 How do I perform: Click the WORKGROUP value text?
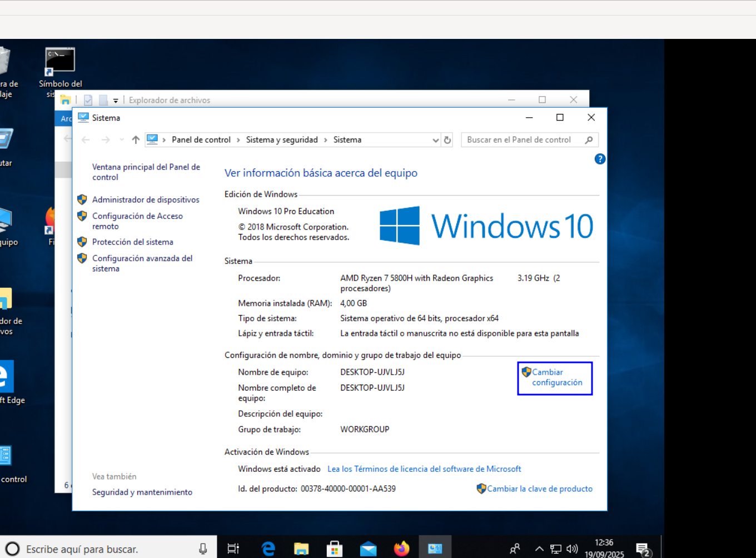click(365, 429)
